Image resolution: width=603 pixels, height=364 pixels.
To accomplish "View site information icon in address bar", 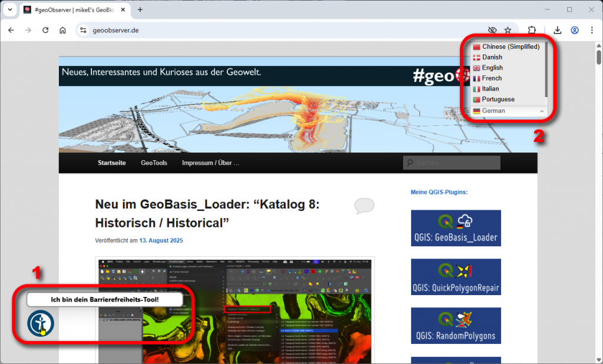I will click(83, 30).
